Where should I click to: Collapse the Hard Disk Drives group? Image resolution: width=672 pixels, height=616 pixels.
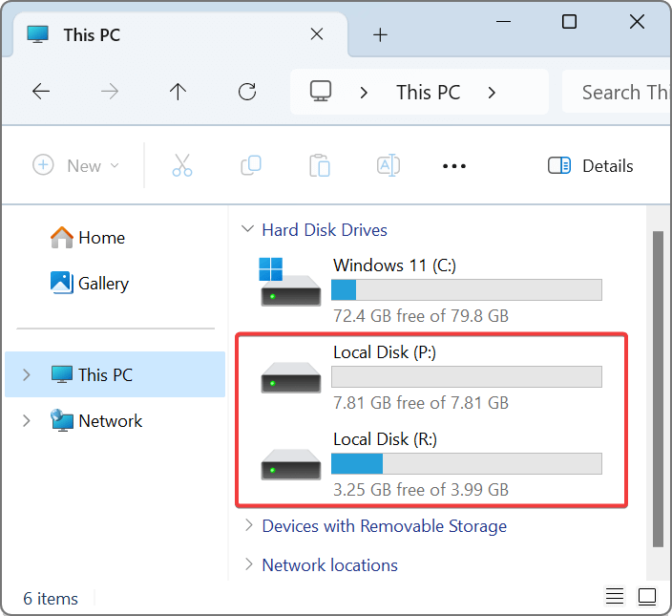pos(248,230)
